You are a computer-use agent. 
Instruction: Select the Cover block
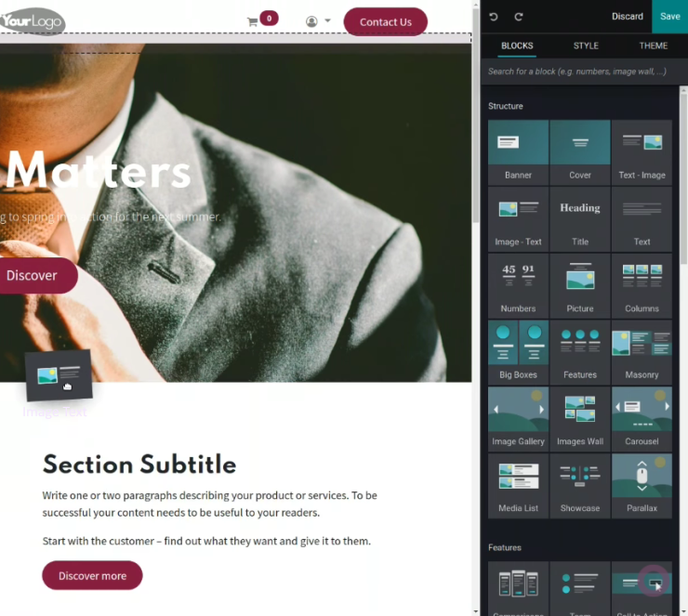[x=579, y=152]
